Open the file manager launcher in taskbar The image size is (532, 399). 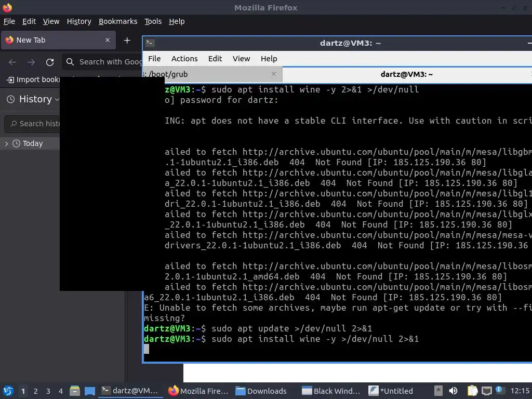(x=75, y=391)
